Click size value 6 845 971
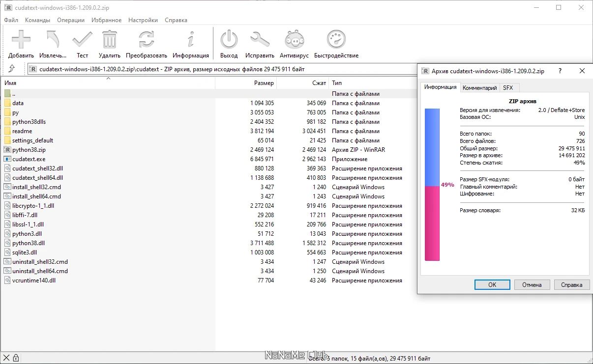Viewport: 593px width, 364px height. [x=262, y=159]
